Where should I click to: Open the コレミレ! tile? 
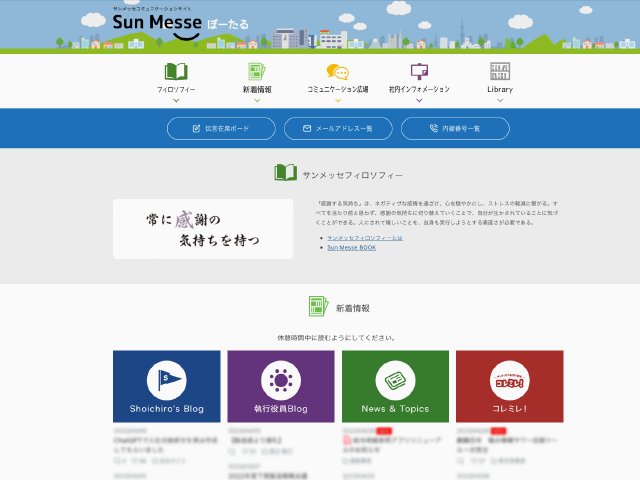509,386
